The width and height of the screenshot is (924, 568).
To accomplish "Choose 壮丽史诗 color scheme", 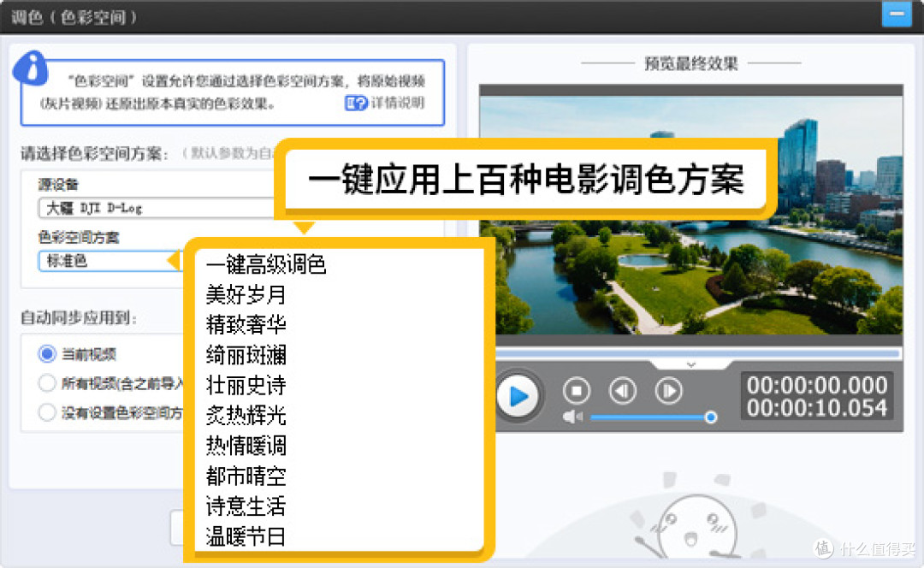I will click(246, 385).
